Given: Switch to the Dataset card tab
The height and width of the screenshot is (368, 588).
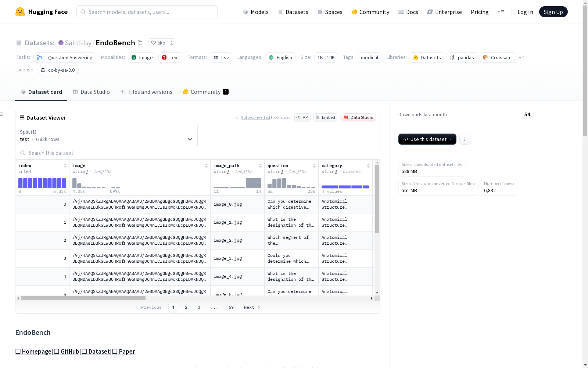Looking at the screenshot, I should tap(41, 92).
